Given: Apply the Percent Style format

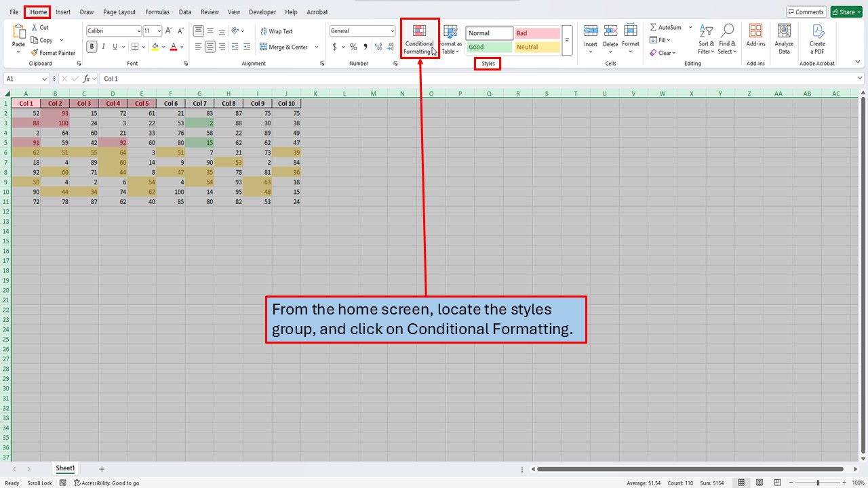Looking at the screenshot, I should tap(353, 47).
